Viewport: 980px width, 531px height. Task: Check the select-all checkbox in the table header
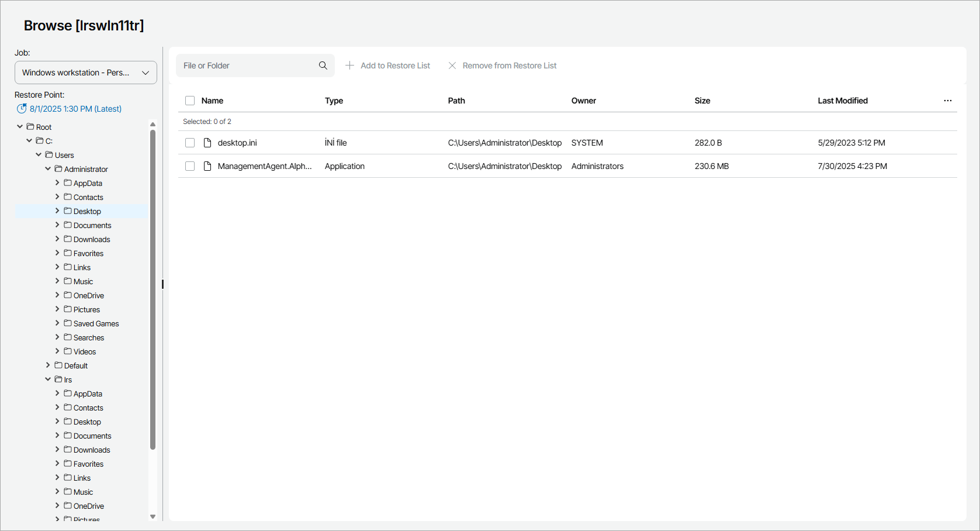189,100
